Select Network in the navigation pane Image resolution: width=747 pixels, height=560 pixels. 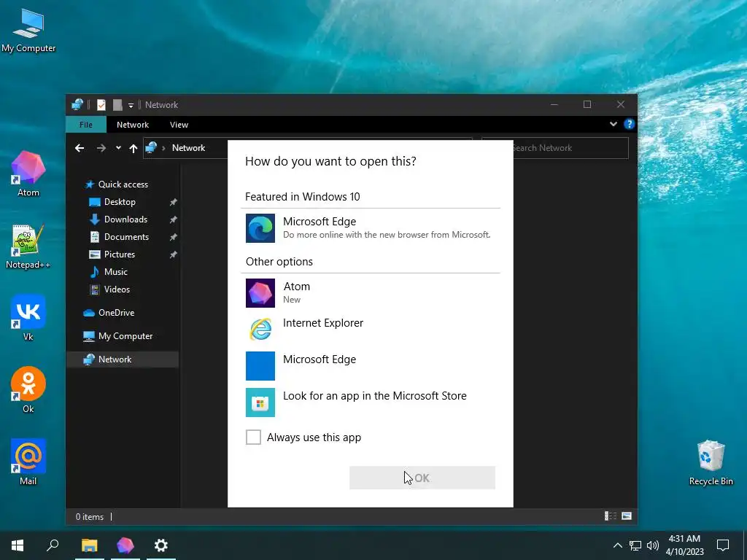point(123,359)
